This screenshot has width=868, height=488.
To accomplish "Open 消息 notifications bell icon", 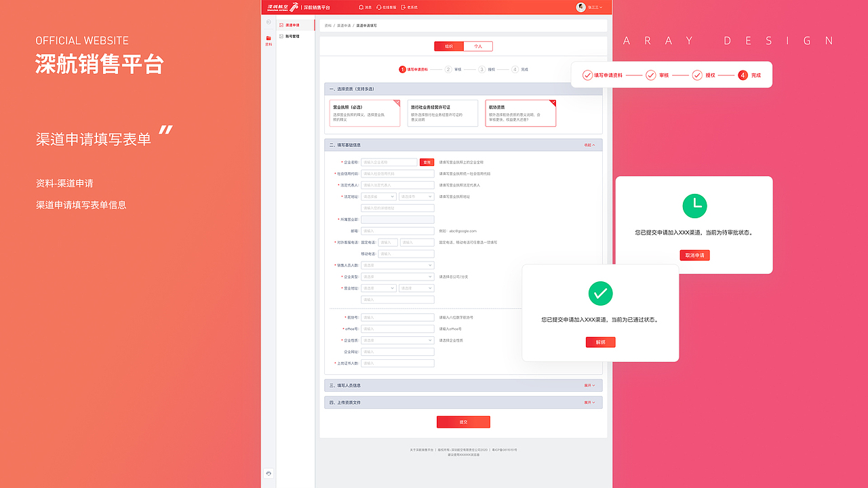I will [361, 7].
